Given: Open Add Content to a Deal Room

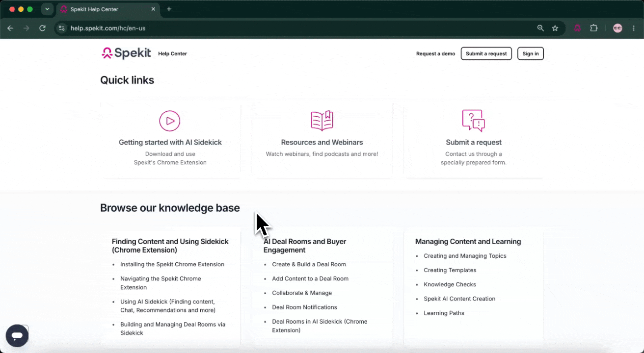Looking at the screenshot, I should point(310,278).
